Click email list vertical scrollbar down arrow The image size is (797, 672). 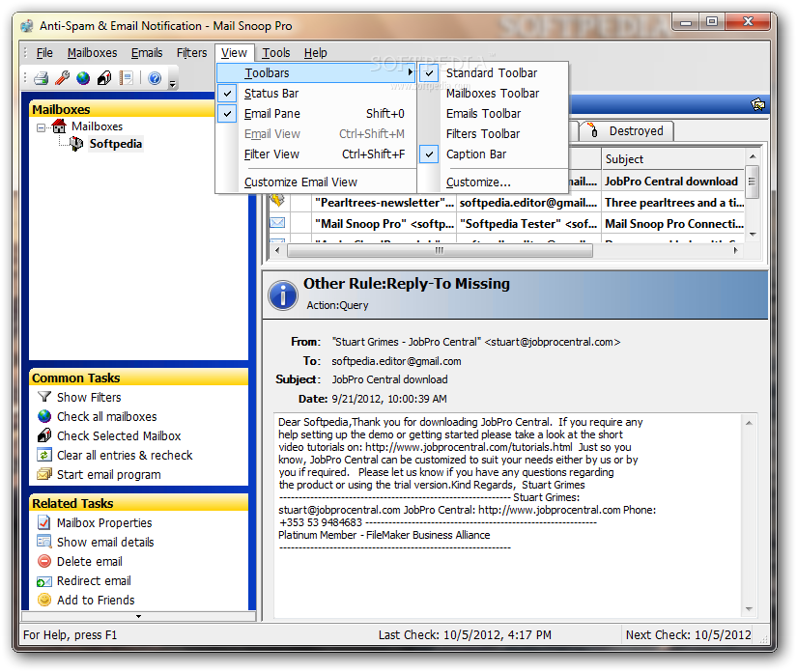(x=753, y=235)
